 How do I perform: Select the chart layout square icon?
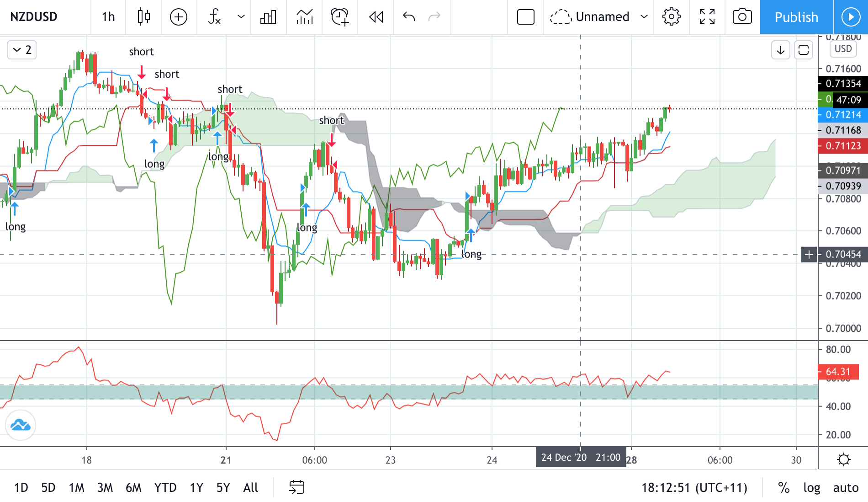(526, 17)
